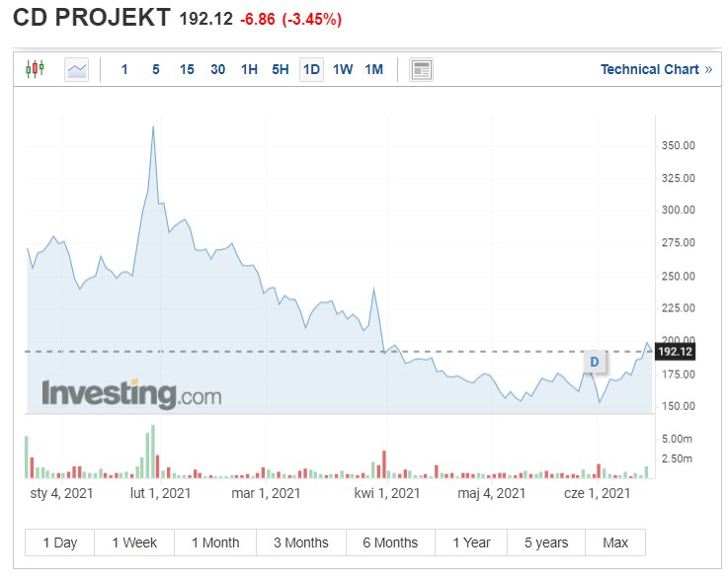Set interval to 5 minutes

coord(156,70)
